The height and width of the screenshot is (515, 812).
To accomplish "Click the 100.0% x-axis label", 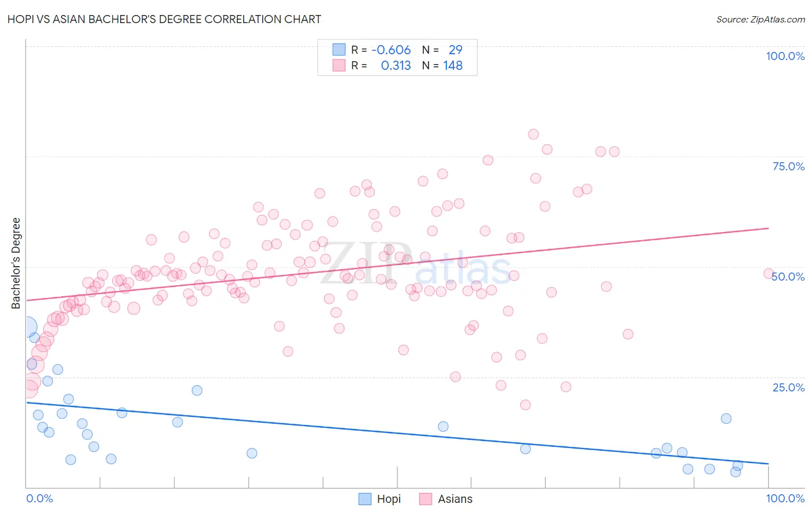I will point(785,498).
